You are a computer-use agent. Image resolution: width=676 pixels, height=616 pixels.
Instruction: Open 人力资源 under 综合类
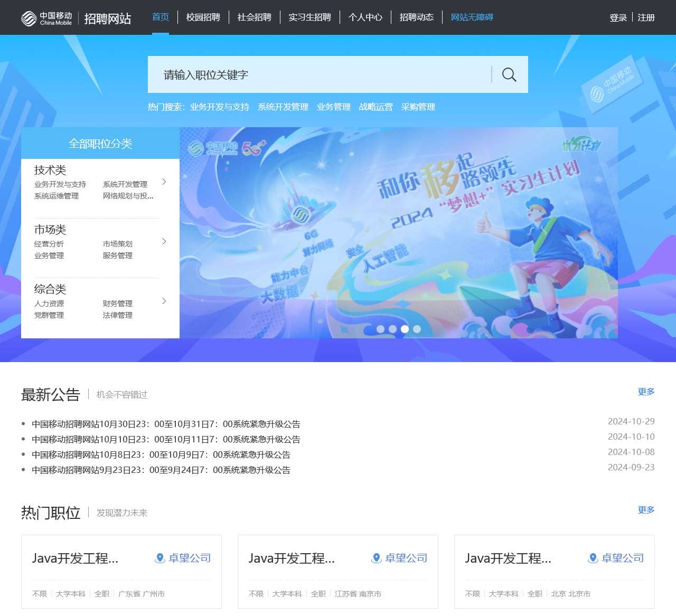click(49, 304)
